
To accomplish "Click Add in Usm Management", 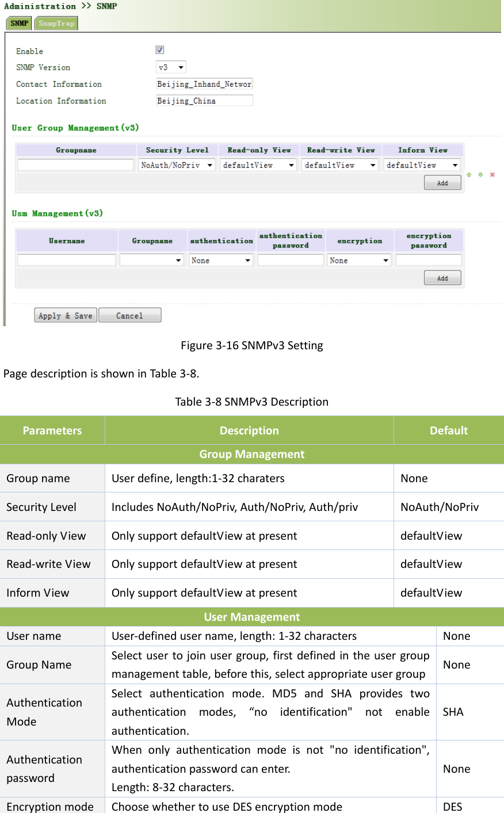I will 442,278.
